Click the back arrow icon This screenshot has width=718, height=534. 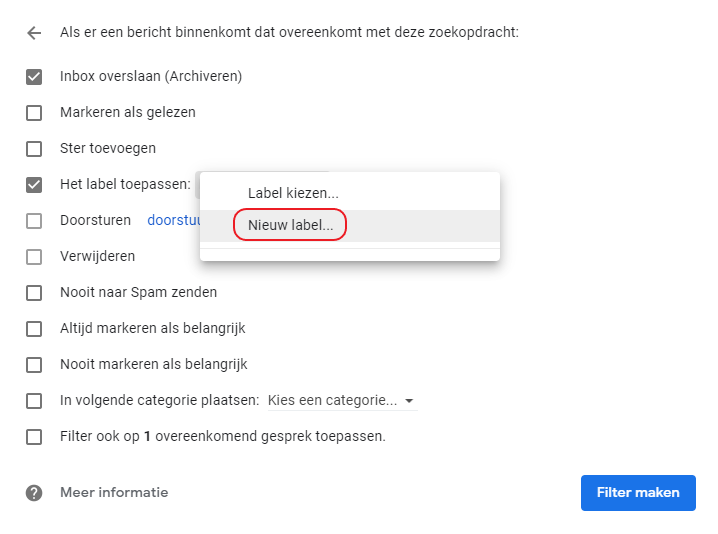34,33
